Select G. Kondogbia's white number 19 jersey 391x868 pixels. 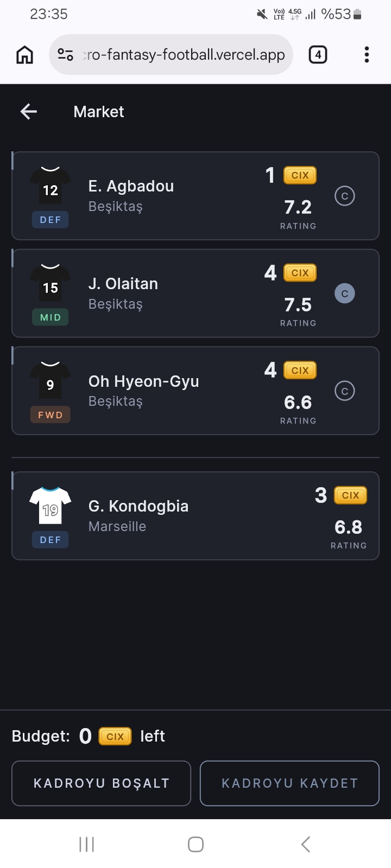(51, 505)
